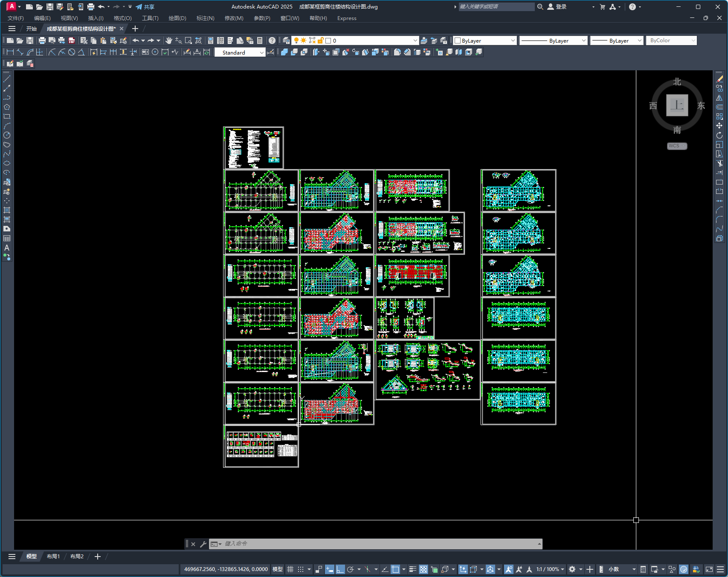Open the 标注(N) menu
728x577 pixels.
(x=205, y=18)
